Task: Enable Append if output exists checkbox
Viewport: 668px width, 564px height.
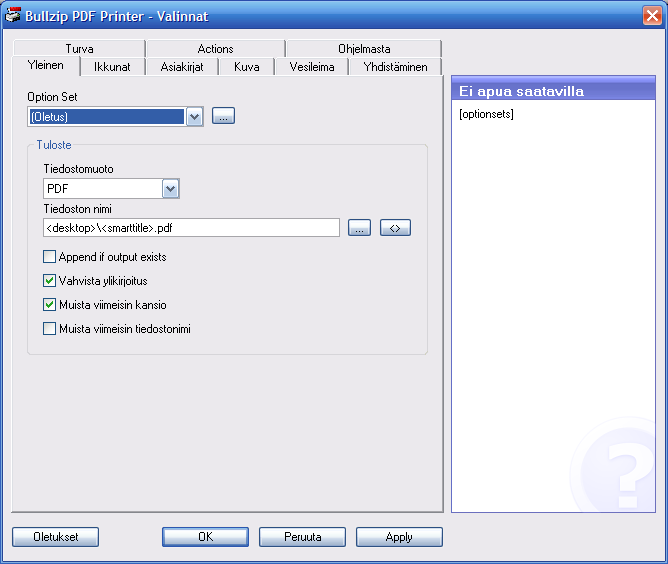Action: click(x=49, y=257)
